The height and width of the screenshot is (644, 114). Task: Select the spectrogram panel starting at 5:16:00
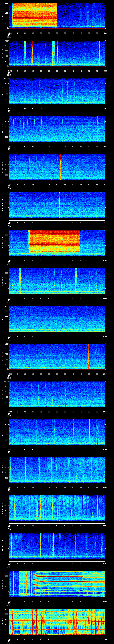57,508
